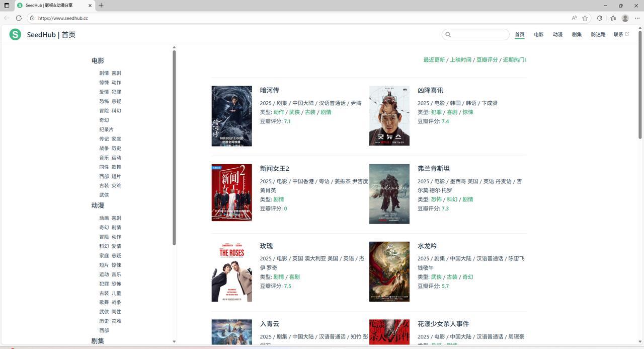Screen dimensions: 644x349
Task: Click the SeedHub green S logo
Action: click(15, 34)
